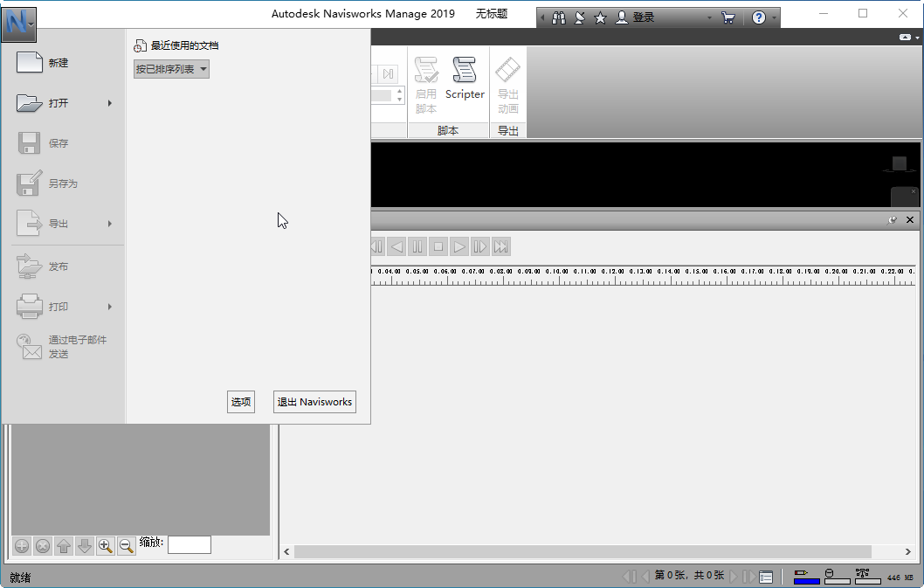Click the scrollbar right arrow

tap(908, 552)
